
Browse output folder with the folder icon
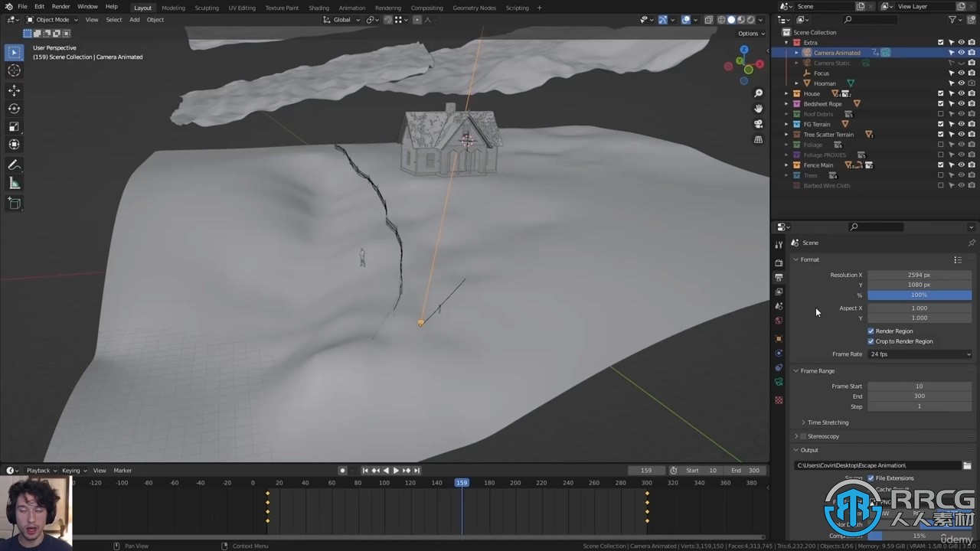[x=967, y=465]
